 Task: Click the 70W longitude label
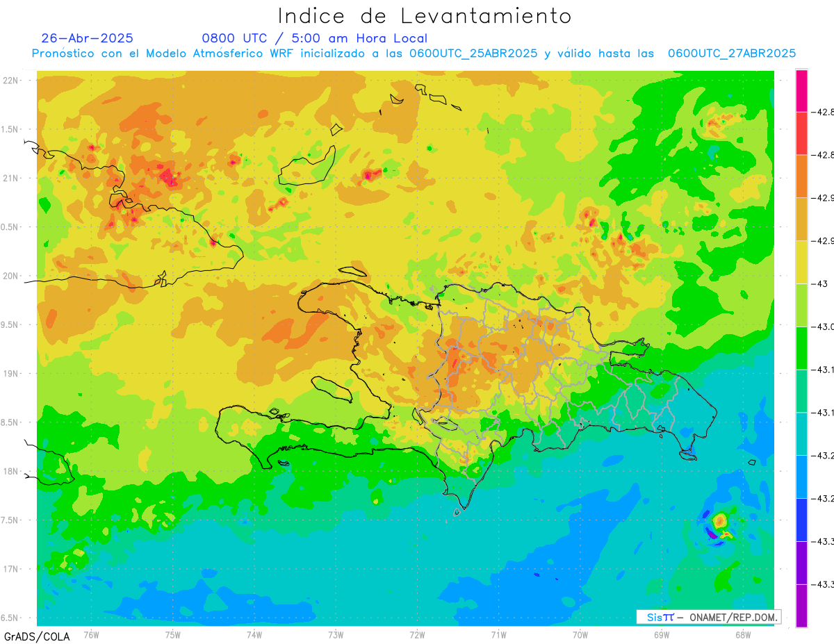tap(580, 634)
